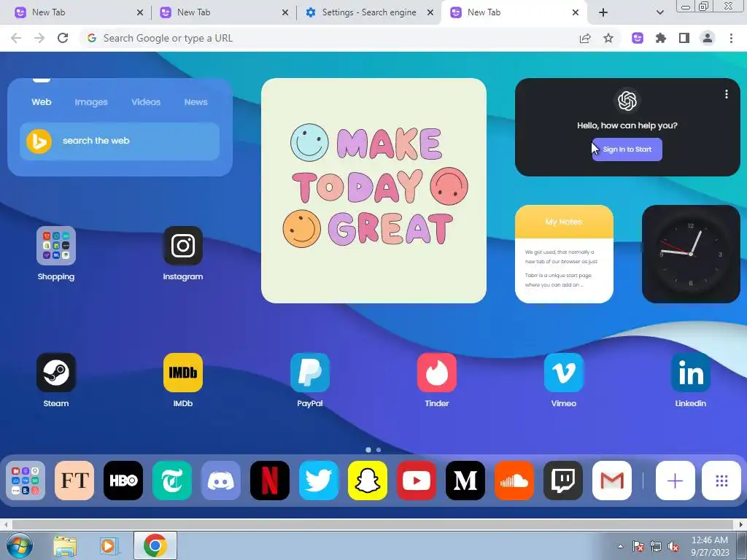Open the PayPal shortcut
Image resolution: width=747 pixels, height=560 pixels.
[x=309, y=373]
